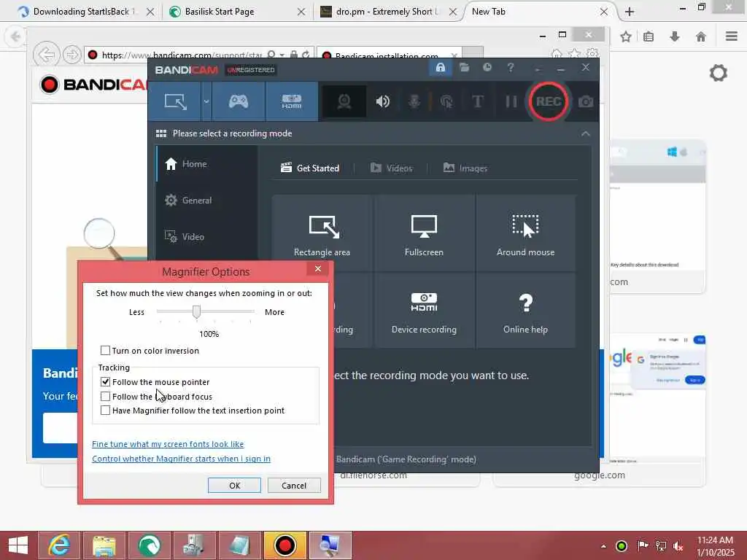Cancel the Magnifier Options dialog
The height and width of the screenshot is (560, 747).
(294, 485)
